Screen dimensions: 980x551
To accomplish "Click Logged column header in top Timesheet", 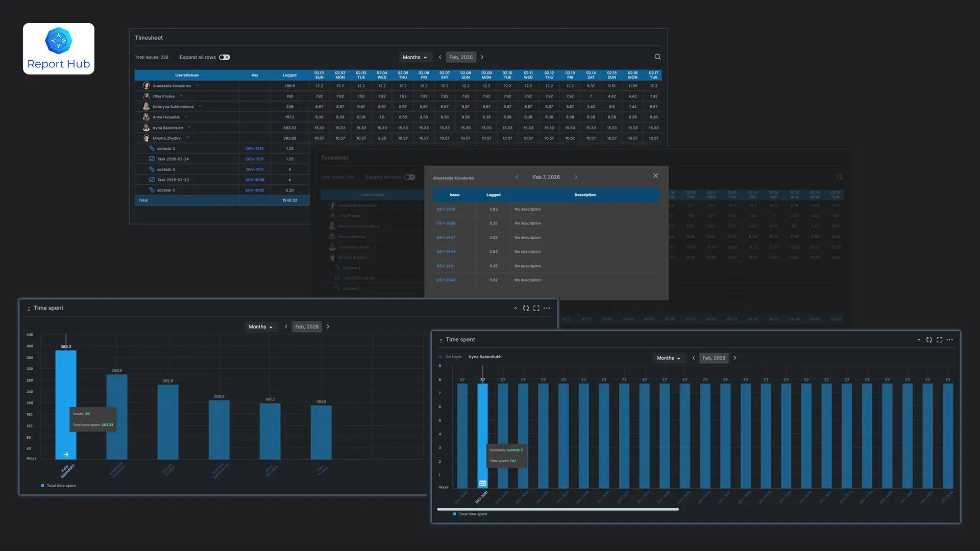I will pyautogui.click(x=289, y=75).
